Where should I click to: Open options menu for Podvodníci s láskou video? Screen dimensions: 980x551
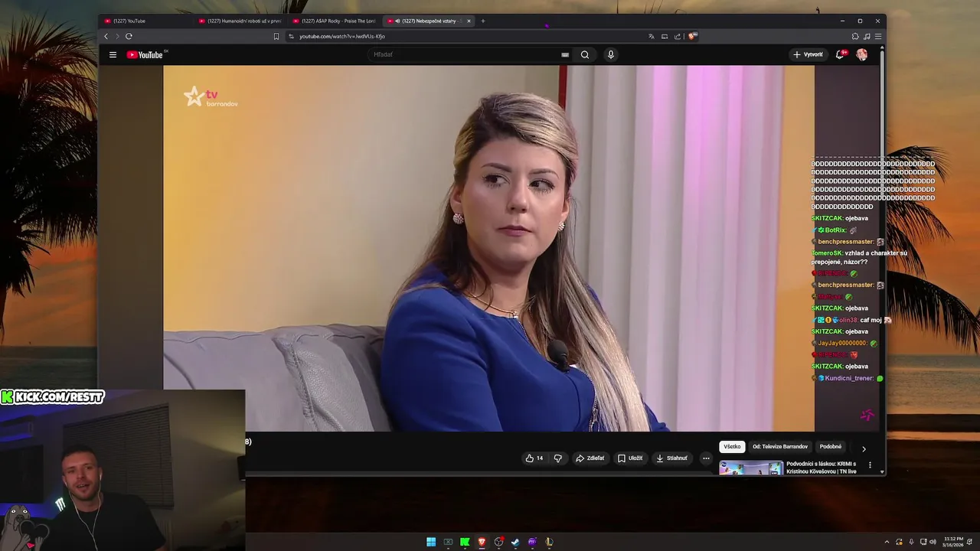(x=870, y=465)
